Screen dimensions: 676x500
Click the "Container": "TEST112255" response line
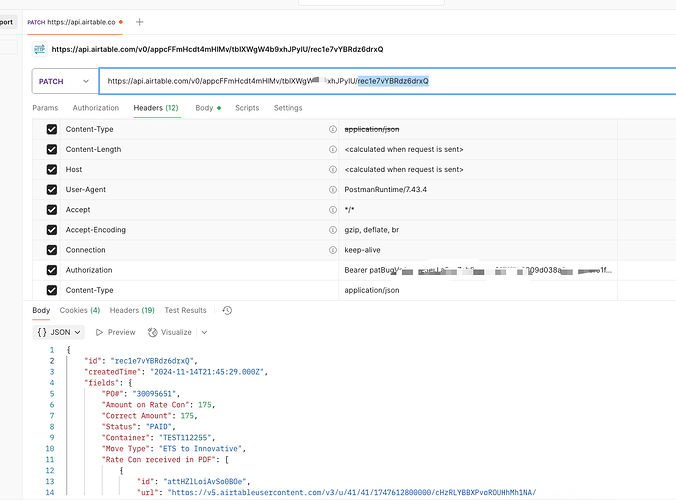point(158,438)
